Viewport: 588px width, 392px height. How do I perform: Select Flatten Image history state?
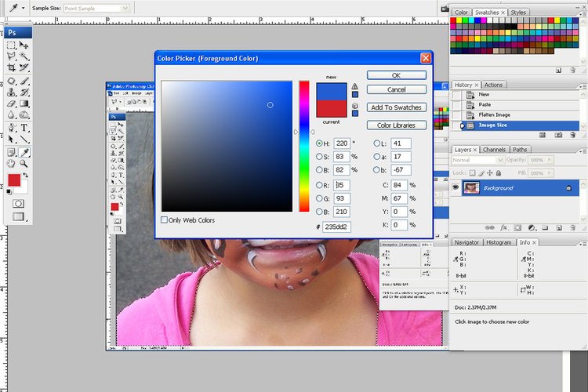coord(516,114)
